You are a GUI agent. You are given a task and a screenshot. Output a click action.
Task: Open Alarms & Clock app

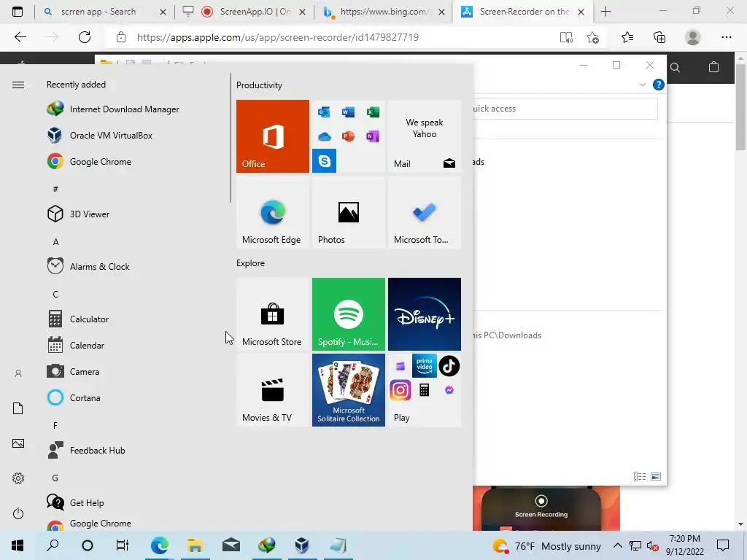click(x=88, y=267)
